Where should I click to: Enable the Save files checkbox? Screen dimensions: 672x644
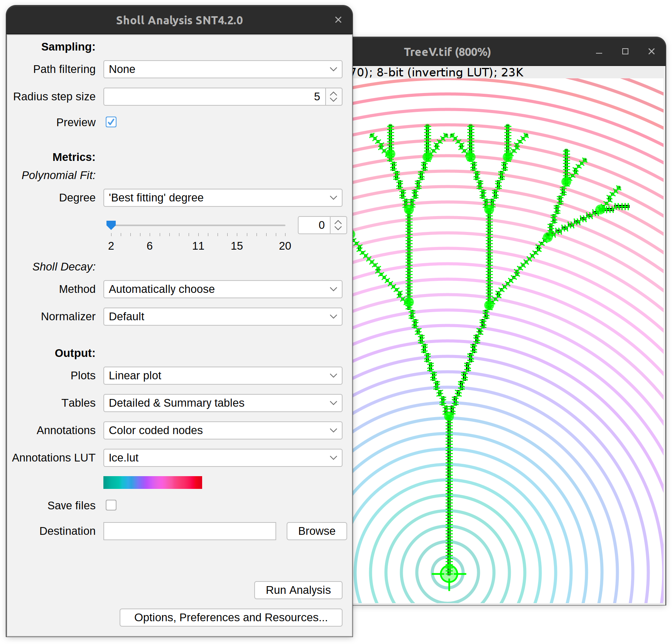(111, 505)
